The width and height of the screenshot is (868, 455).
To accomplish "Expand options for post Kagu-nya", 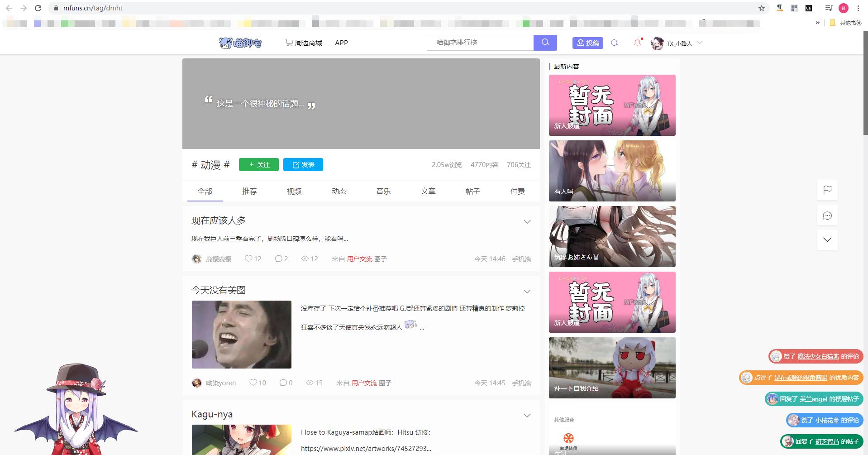I will [x=527, y=415].
